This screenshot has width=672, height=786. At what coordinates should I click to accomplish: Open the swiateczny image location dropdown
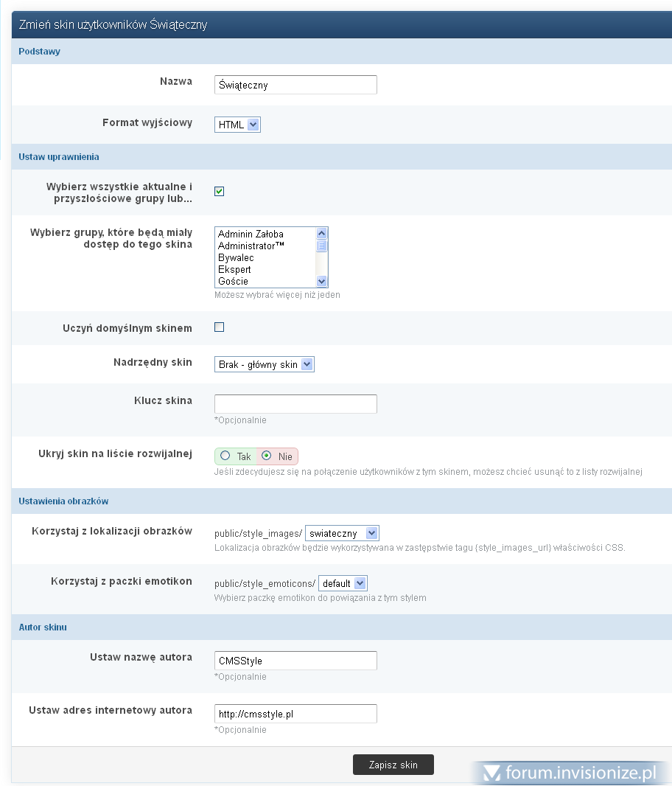342,533
